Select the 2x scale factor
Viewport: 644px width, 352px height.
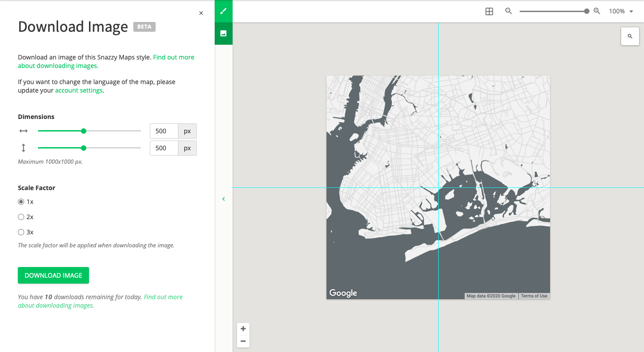tap(21, 216)
